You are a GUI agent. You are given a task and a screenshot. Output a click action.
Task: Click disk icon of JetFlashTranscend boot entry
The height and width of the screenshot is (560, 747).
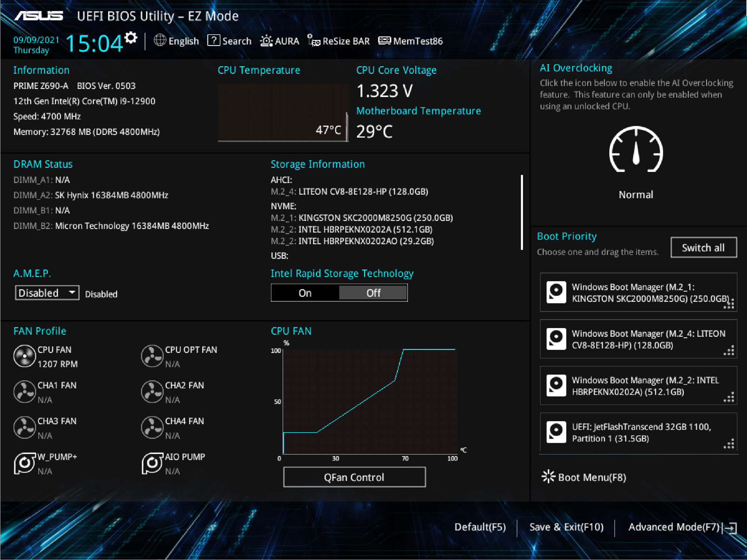click(556, 432)
